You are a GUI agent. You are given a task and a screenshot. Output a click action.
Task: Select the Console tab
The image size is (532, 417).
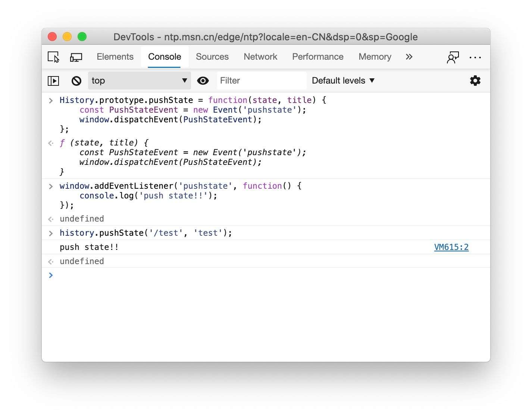pyautogui.click(x=165, y=57)
